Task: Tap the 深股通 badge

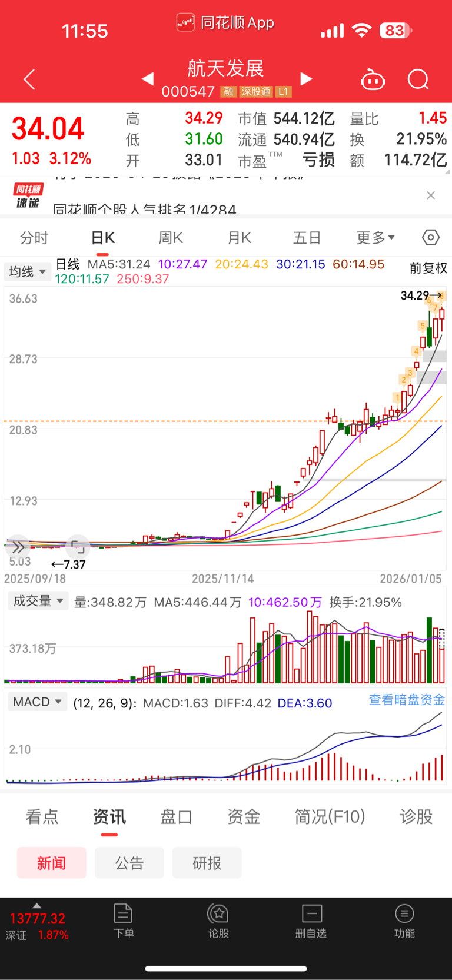Action: [x=256, y=92]
